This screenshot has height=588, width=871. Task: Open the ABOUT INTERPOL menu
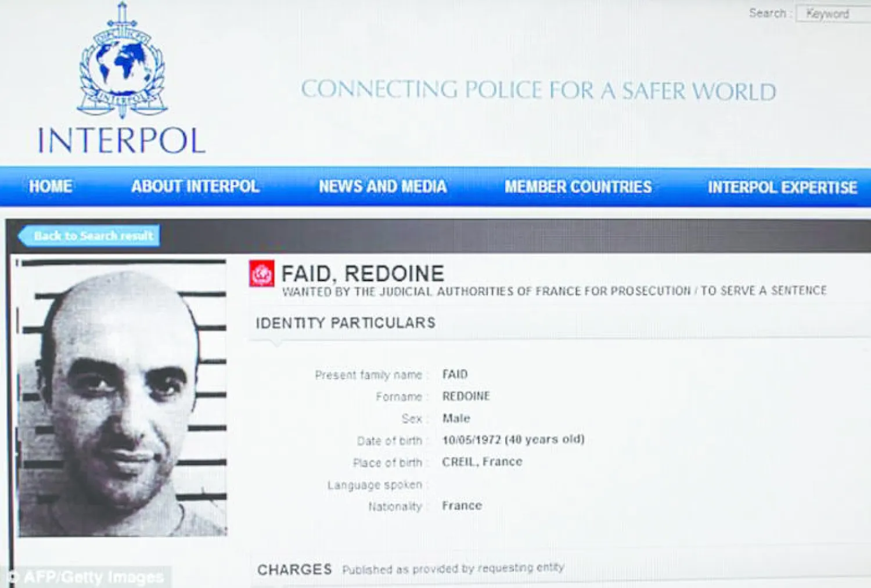click(x=195, y=186)
